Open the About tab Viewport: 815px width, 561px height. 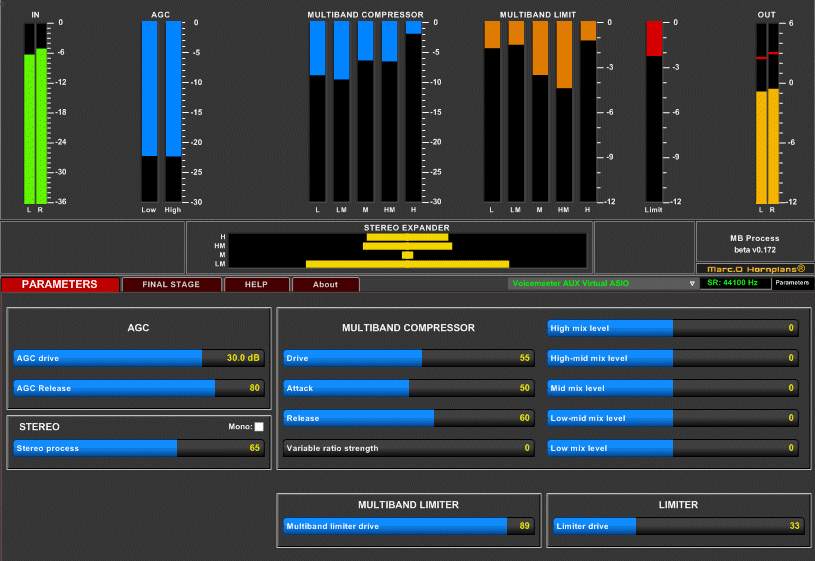pyautogui.click(x=325, y=284)
